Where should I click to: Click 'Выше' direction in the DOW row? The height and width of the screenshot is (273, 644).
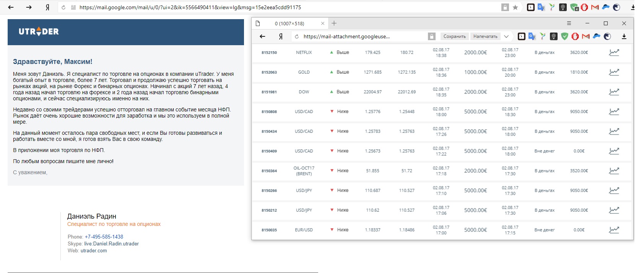(343, 92)
